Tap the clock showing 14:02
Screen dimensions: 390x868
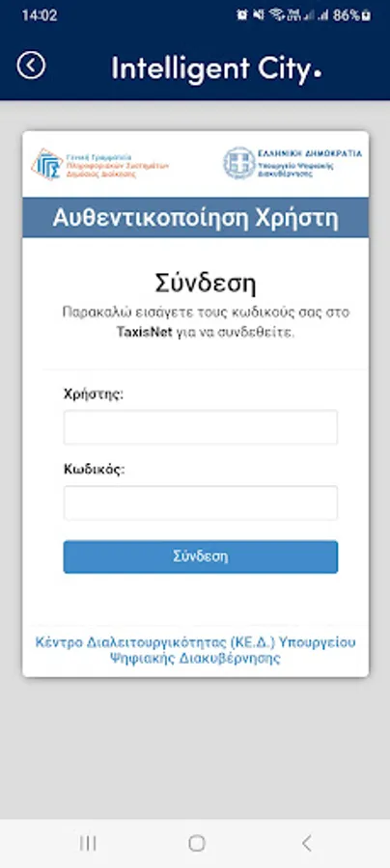[40, 15]
